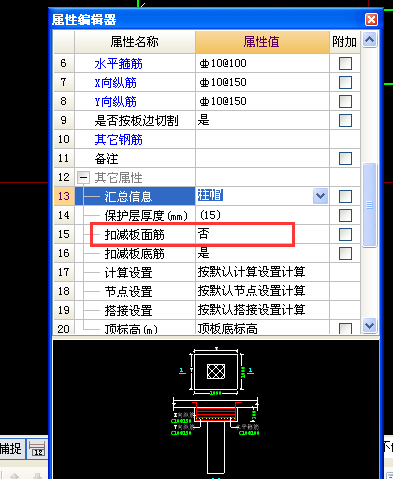This screenshot has width=393, height=479.
Task: Select the 扣减板底筋 tree item
Action: (x=135, y=253)
